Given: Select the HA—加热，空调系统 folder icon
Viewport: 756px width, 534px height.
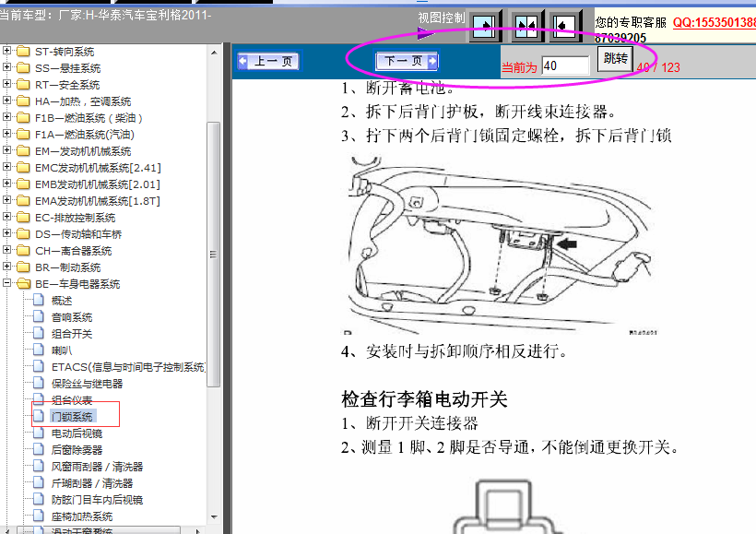Looking at the screenshot, I should coord(23,101).
